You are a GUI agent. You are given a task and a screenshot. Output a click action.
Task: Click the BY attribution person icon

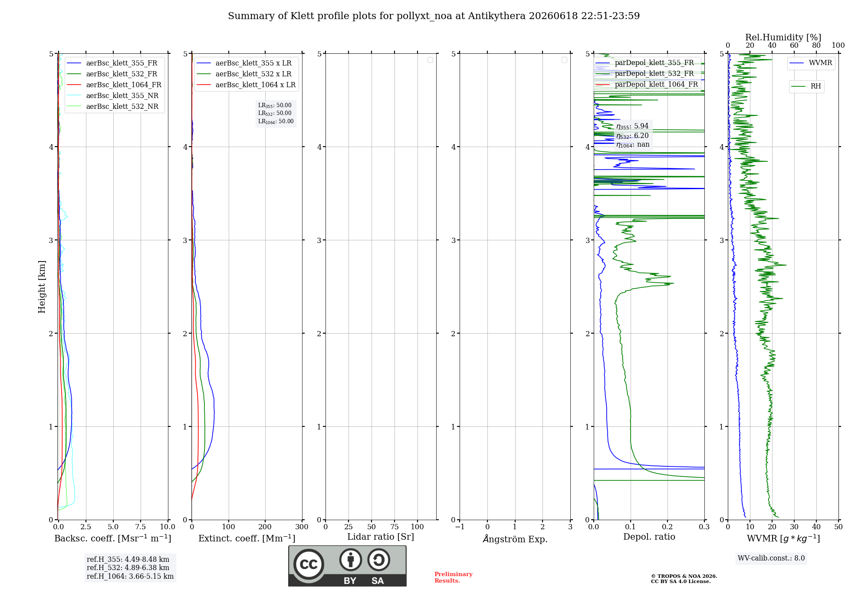(x=351, y=560)
